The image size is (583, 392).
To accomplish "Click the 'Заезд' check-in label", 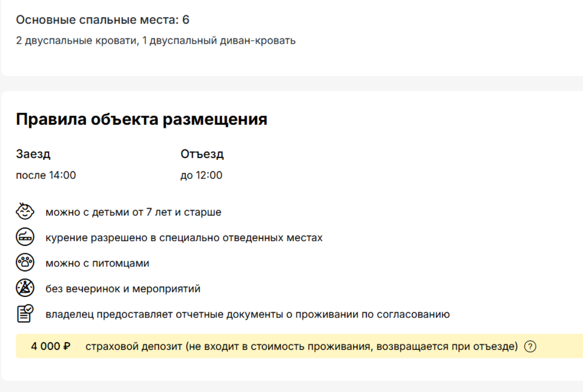I will point(33,154).
